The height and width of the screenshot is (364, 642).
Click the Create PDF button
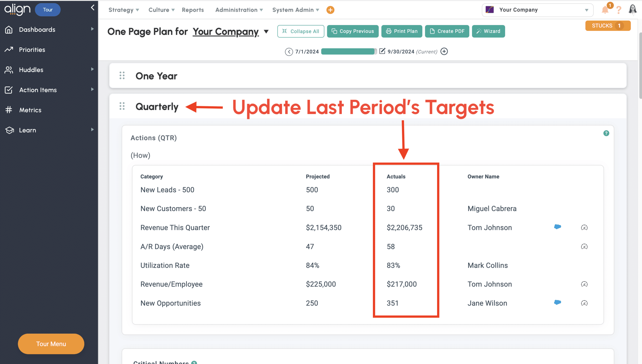[x=447, y=31]
